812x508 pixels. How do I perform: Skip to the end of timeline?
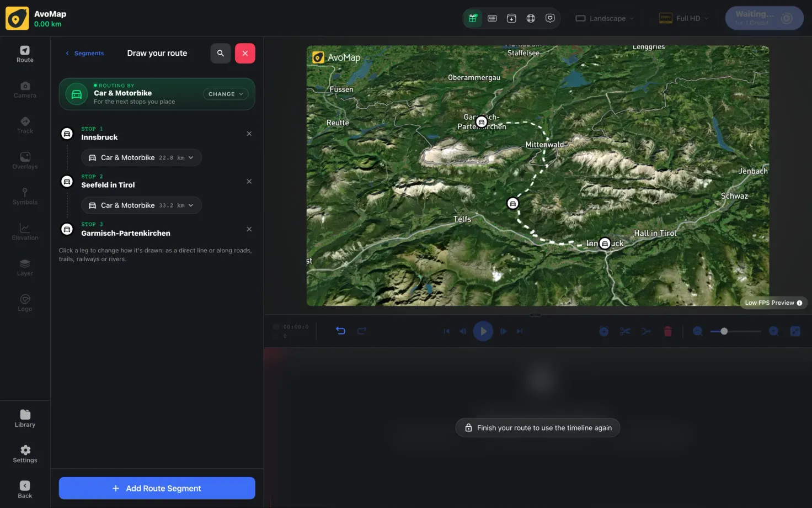(x=519, y=331)
